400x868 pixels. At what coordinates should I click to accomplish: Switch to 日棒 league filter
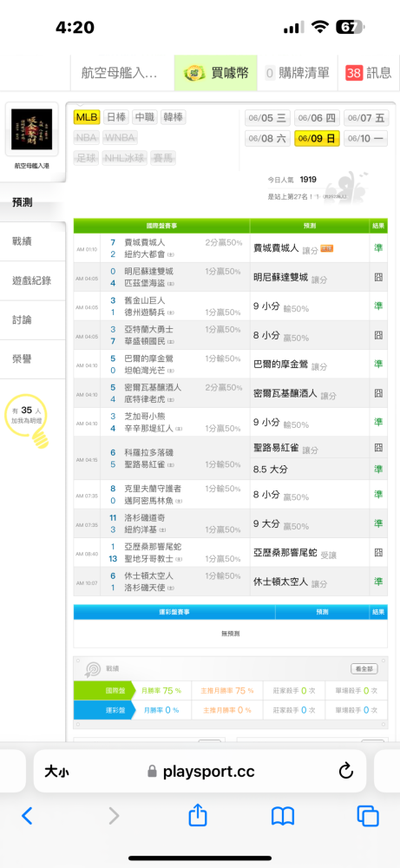click(116, 117)
